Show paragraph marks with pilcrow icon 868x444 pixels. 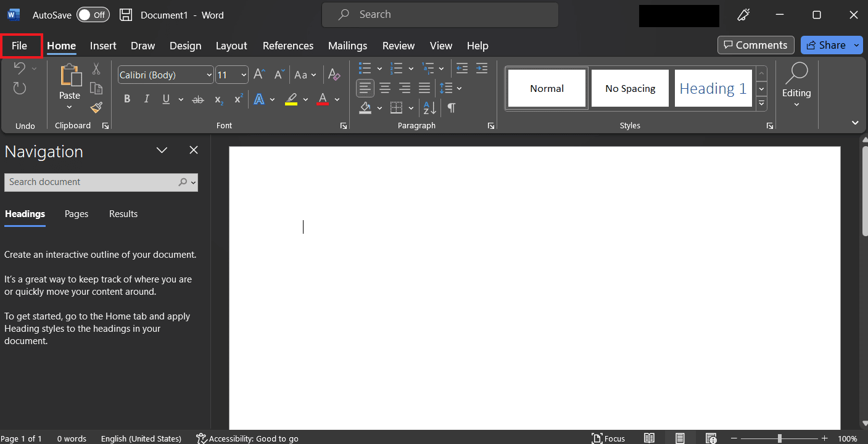452,108
